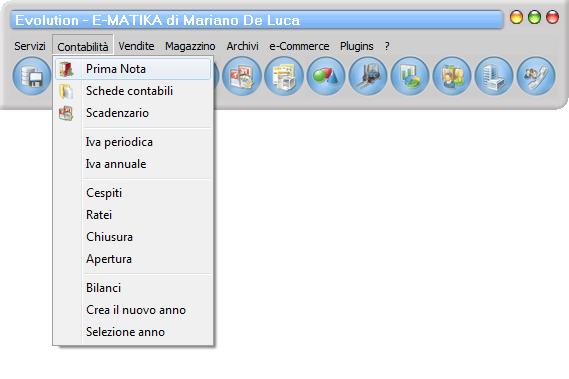This screenshot has height=379, width=569.
Task: Select Chiusura menu entry
Action: [133, 237]
